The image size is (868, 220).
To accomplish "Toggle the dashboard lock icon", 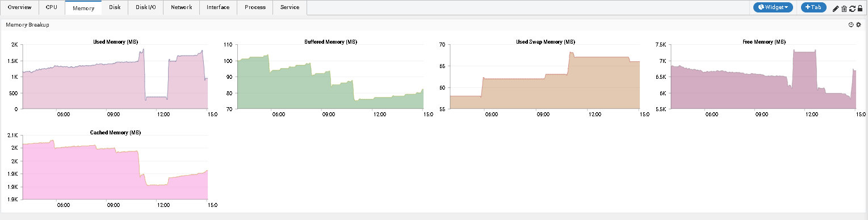I will point(860,9).
